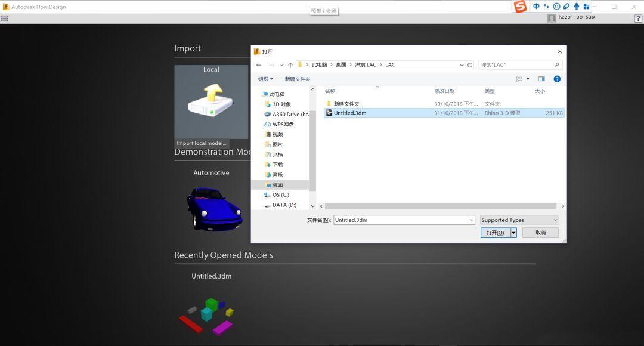Expand the filename combo box dropdown
Screen dimensions: 644x346
tap(472, 220)
